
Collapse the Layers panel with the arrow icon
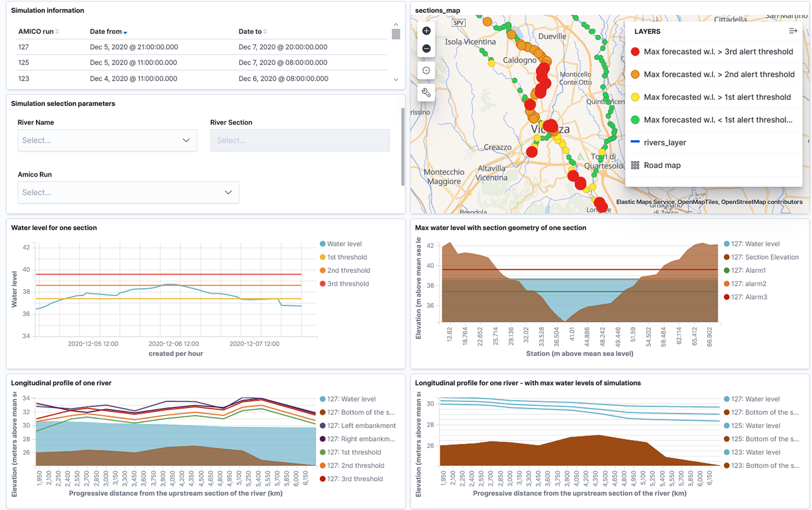(793, 31)
